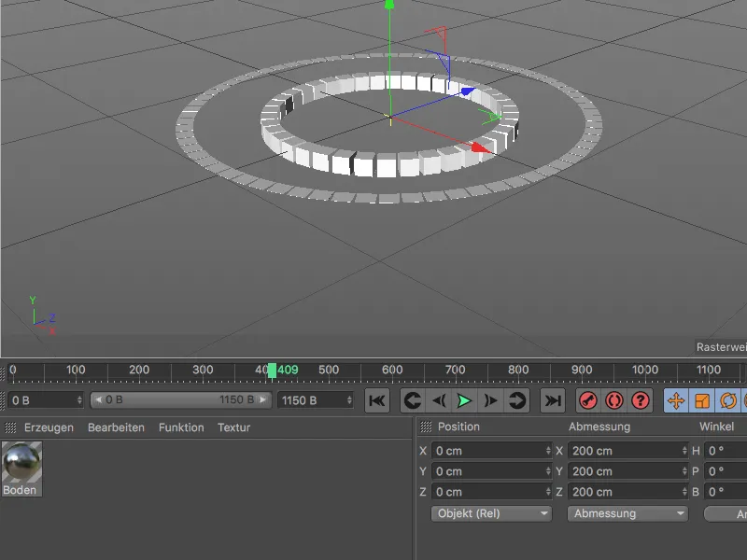Click the start frame field showing 0 B
This screenshot has height=560, width=747.
pyautogui.click(x=46, y=400)
